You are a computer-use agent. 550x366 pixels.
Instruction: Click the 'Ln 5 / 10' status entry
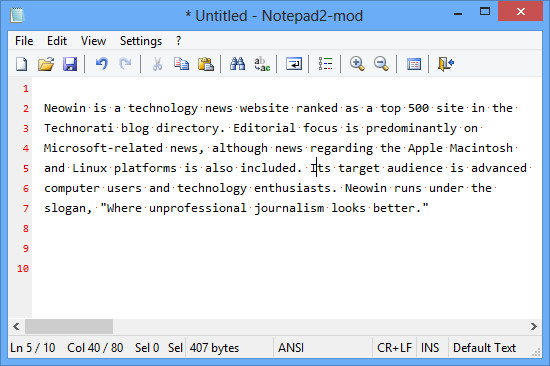coord(33,348)
